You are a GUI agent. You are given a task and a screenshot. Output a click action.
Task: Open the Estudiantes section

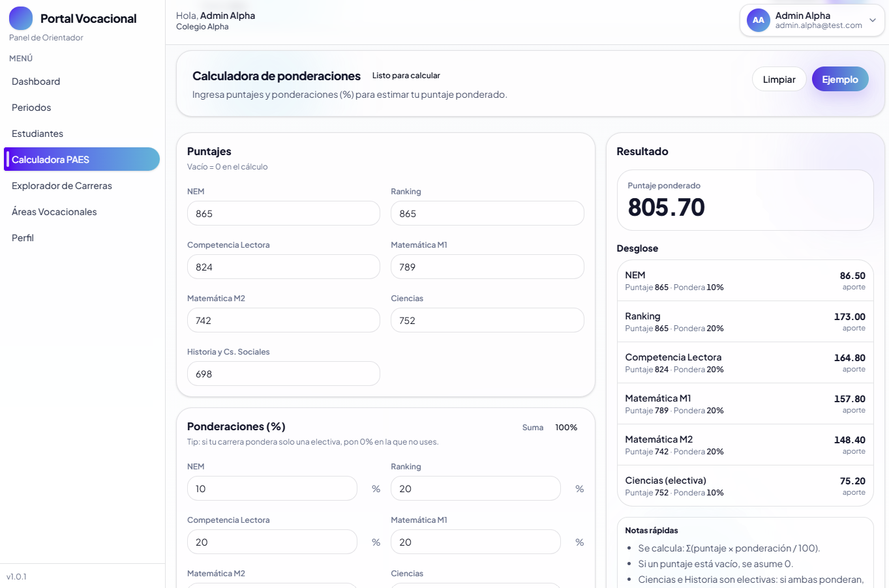(37, 134)
